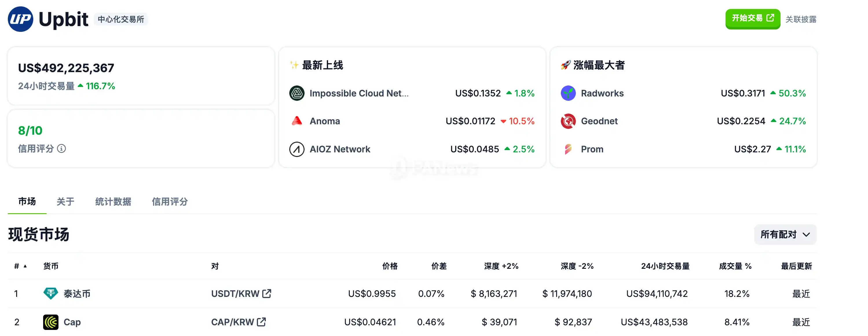This screenshot has height=336, width=868.
Task: Open external link icon beside CAP/KRW
Action: point(261,322)
